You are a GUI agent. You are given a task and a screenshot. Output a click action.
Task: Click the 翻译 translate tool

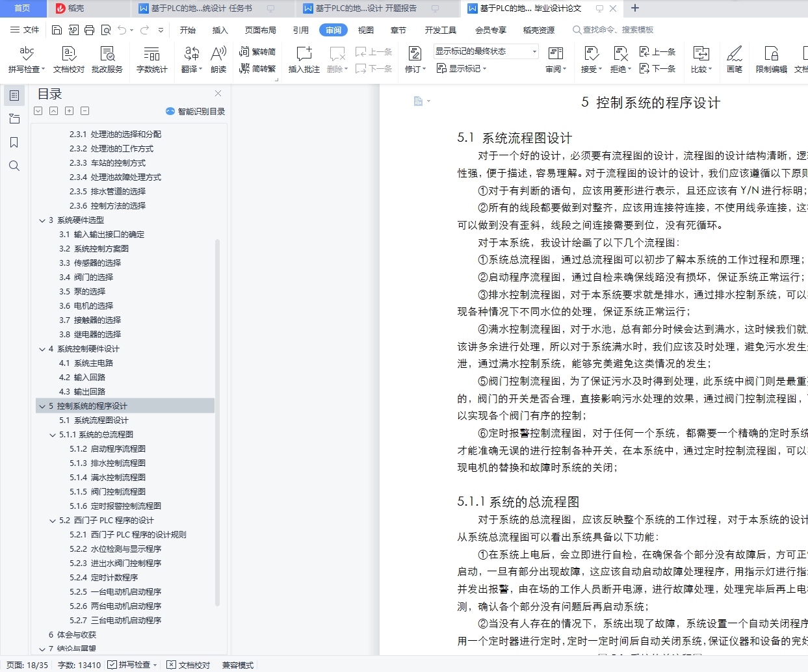[192, 59]
